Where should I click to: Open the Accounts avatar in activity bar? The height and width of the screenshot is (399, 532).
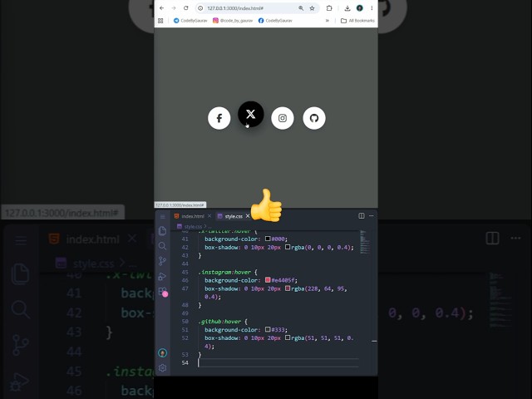pyautogui.click(x=163, y=353)
